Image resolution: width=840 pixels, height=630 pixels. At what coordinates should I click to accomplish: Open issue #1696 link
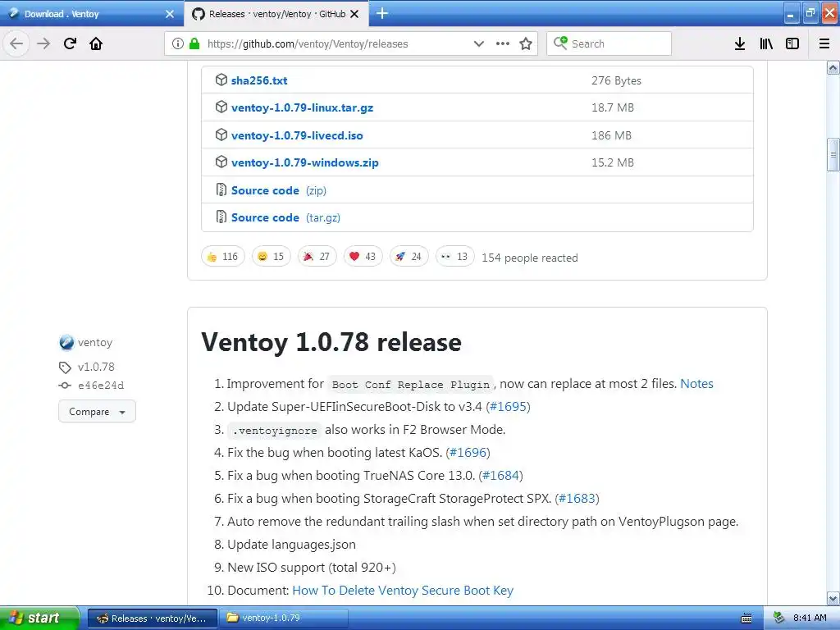pos(468,453)
